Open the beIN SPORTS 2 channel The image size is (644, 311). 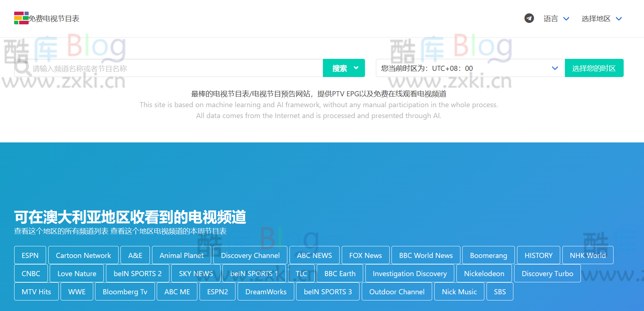click(138, 273)
